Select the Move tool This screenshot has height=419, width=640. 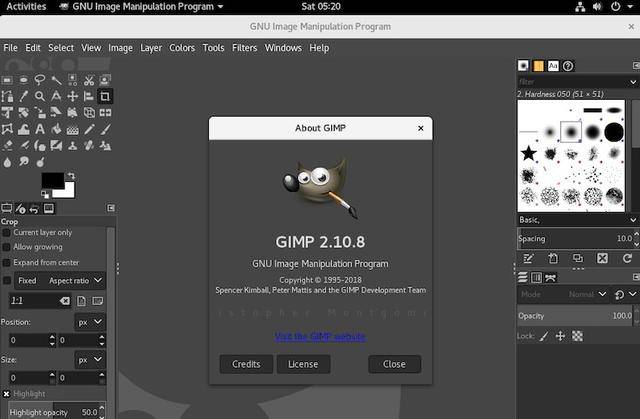73,96
